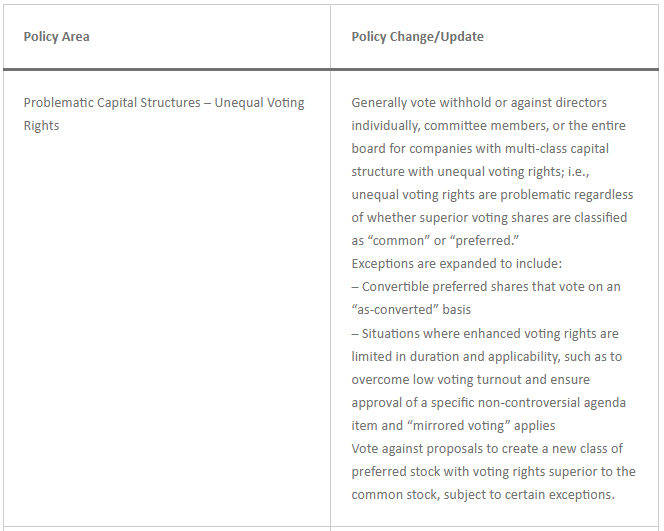Click the "Policy Change/Update" column header

pos(417,37)
